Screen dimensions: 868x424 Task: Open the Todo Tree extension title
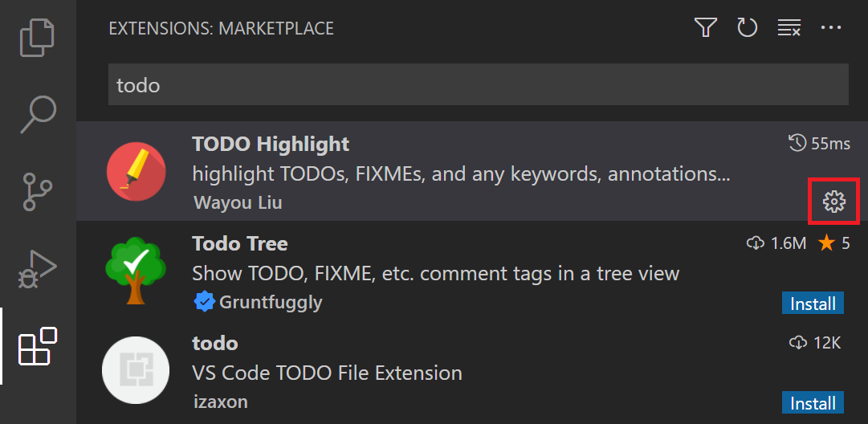(239, 243)
